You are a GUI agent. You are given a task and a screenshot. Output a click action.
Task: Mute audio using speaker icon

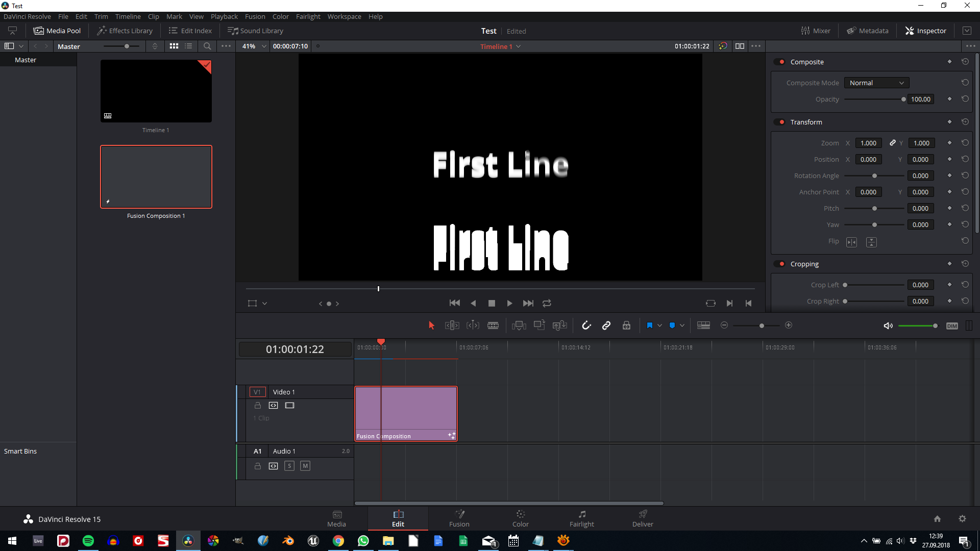click(x=888, y=325)
